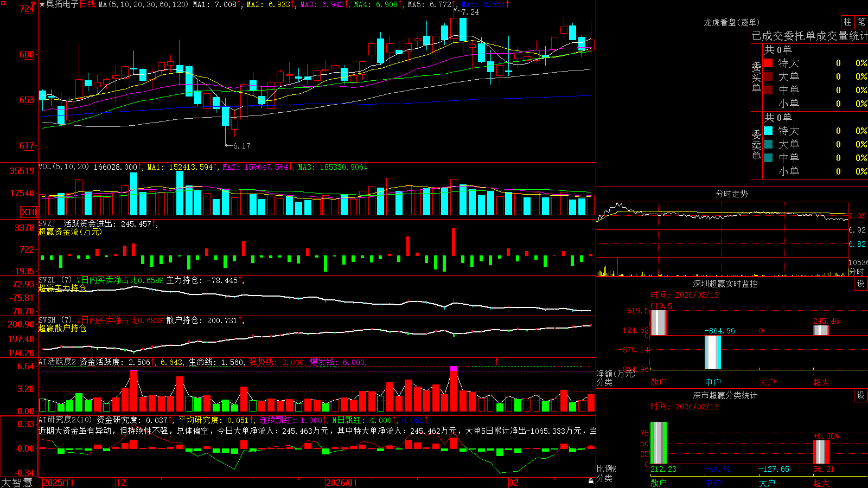The height and width of the screenshot is (488, 868).
Task: Click the 2025/11 date marker on the time axis
Action: [58, 483]
